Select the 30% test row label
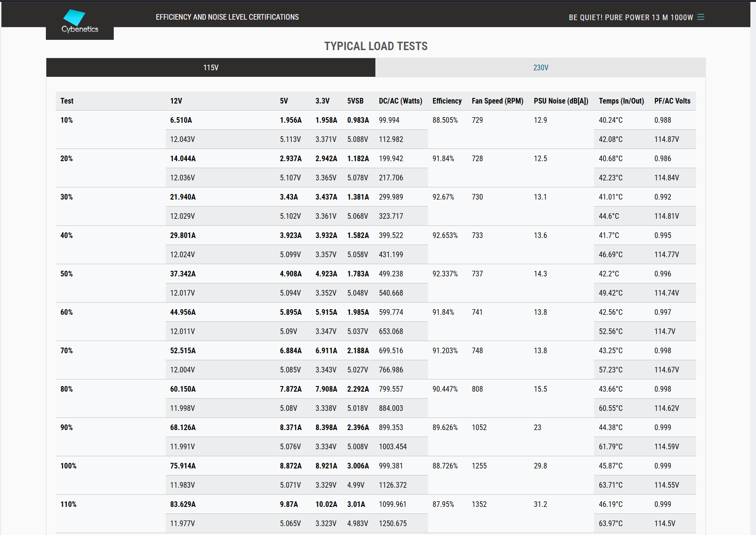Viewport: 756px width, 535px height. click(x=66, y=197)
